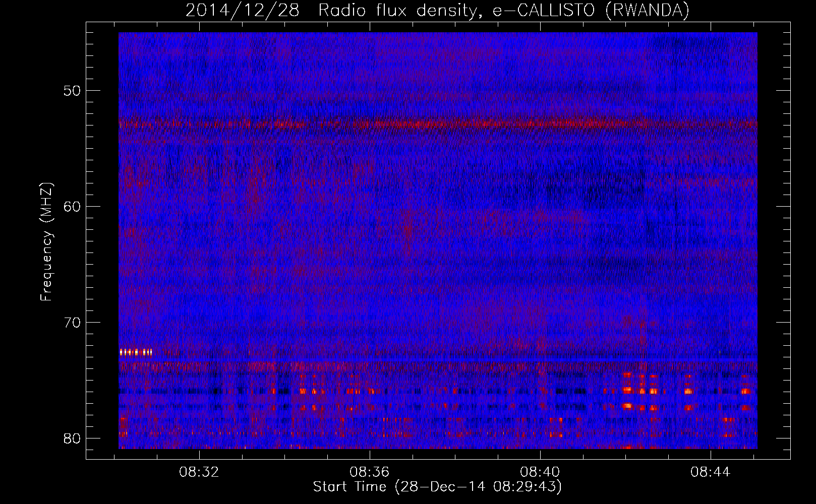
Task: Click the 08:36 time tick label
Action: click(370, 472)
